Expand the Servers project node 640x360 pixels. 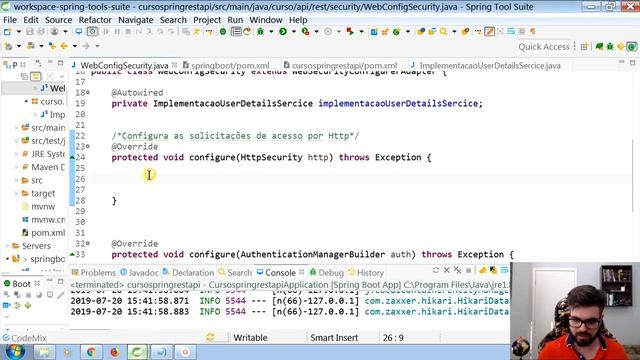(x=7, y=246)
